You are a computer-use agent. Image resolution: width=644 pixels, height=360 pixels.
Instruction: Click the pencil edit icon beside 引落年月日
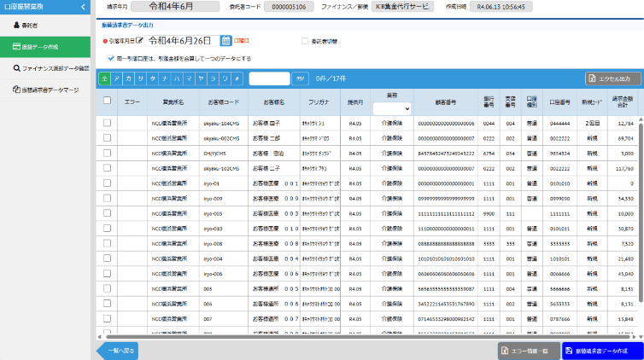coord(139,40)
